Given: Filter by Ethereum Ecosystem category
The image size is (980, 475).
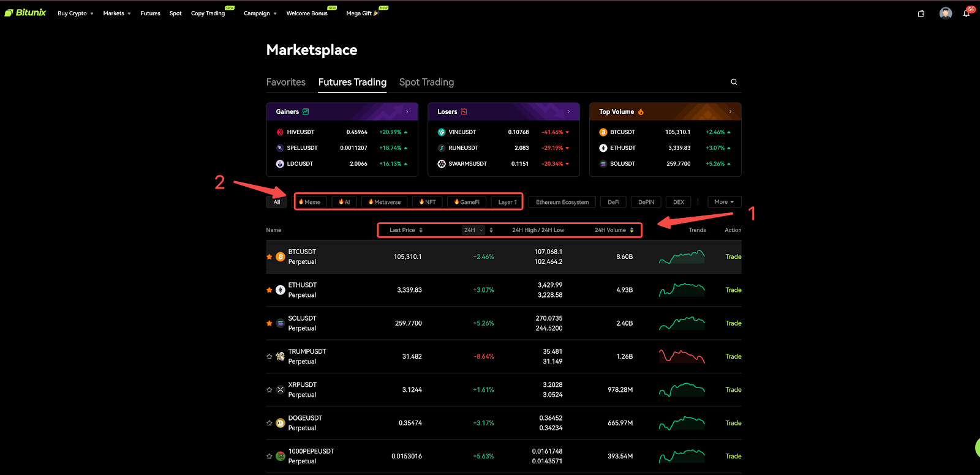Looking at the screenshot, I should (562, 202).
